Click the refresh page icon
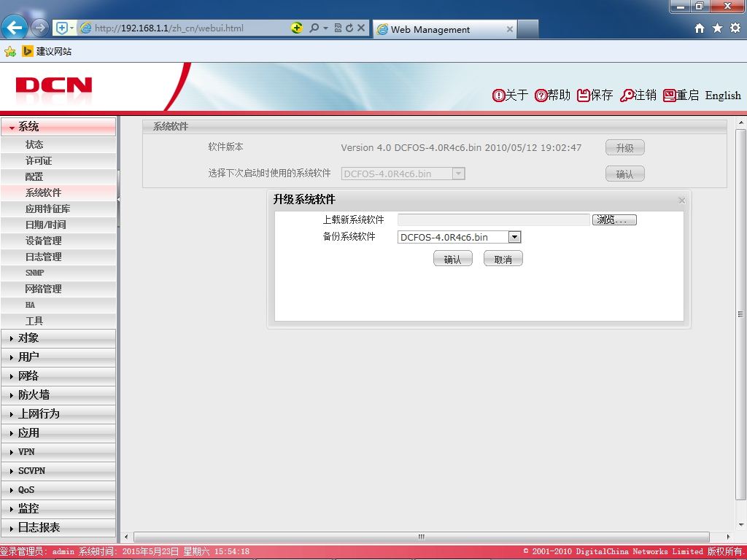This screenshot has height=560, width=747. [x=349, y=28]
